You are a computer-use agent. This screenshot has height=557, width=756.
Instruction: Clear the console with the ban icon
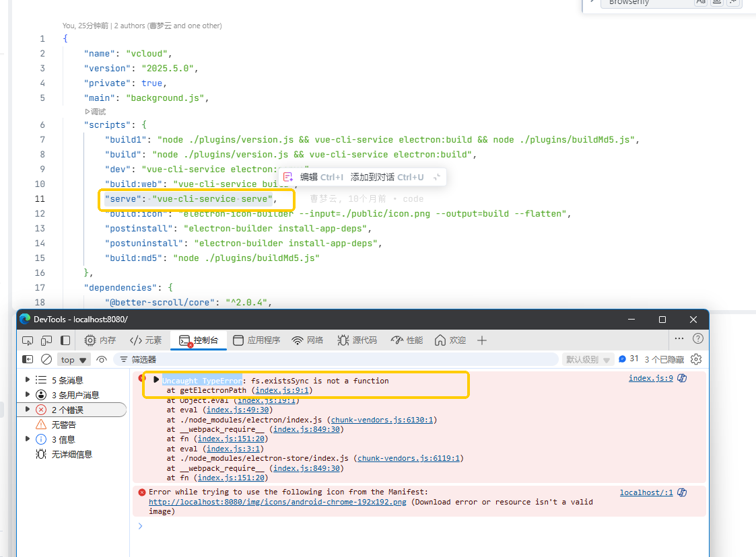[x=46, y=359]
